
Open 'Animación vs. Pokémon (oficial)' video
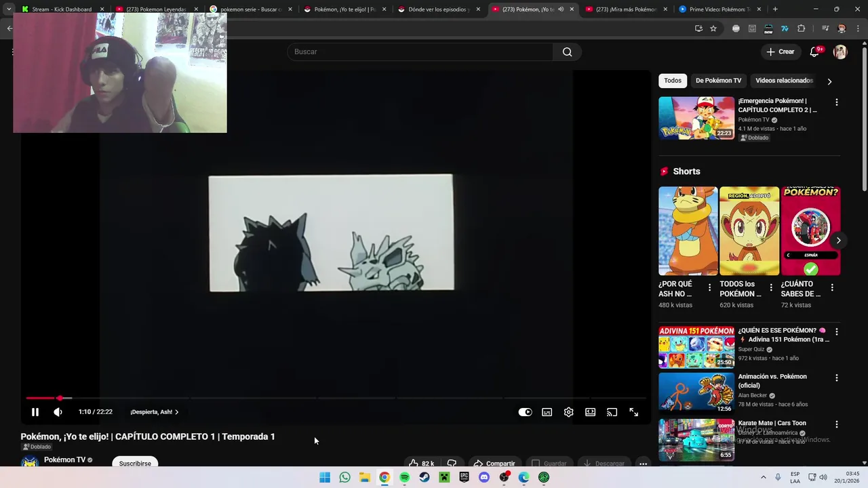tap(696, 393)
